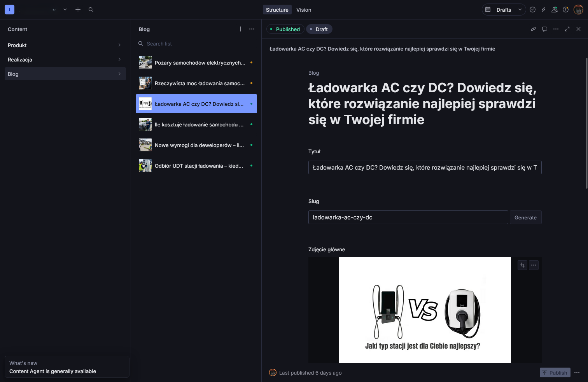Viewport: 588px width, 382px height.
Task: Toggle the Published version view
Action: coord(285,29)
